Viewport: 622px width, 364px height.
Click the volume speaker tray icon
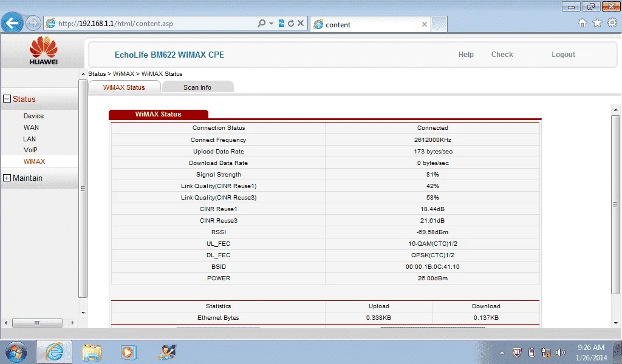(561, 352)
